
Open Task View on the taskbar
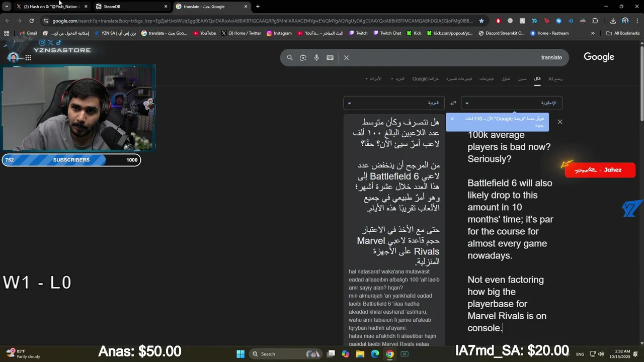(331, 354)
